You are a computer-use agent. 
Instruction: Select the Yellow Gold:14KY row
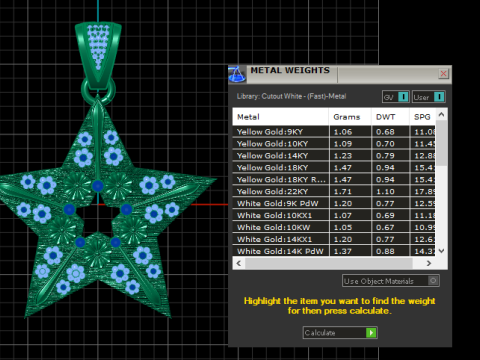334,156
